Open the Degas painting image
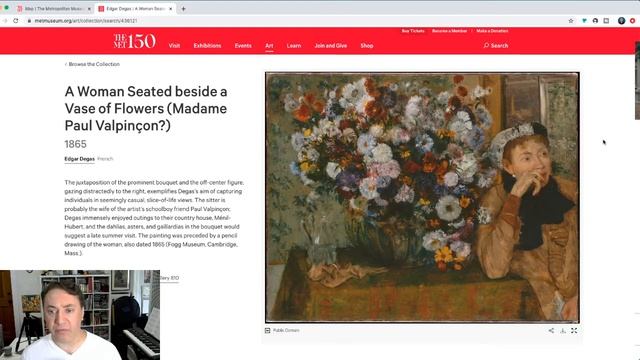Screen dimensions: 640x360 [422, 198]
